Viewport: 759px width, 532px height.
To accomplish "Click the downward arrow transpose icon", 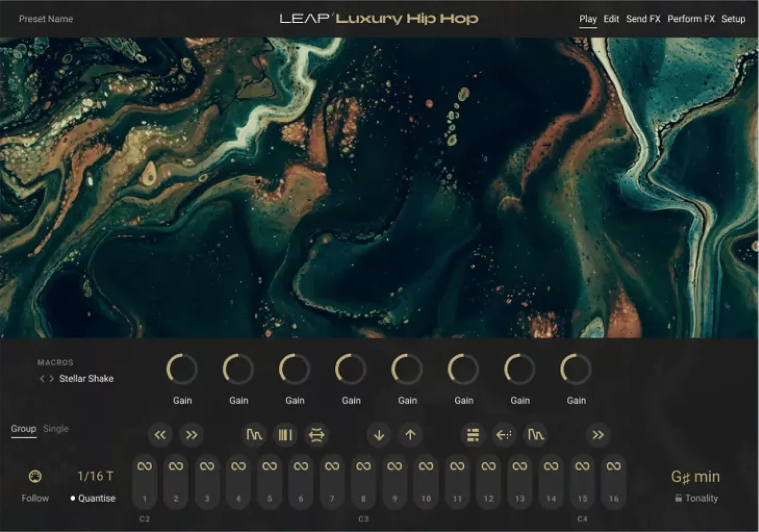I will coord(379,435).
